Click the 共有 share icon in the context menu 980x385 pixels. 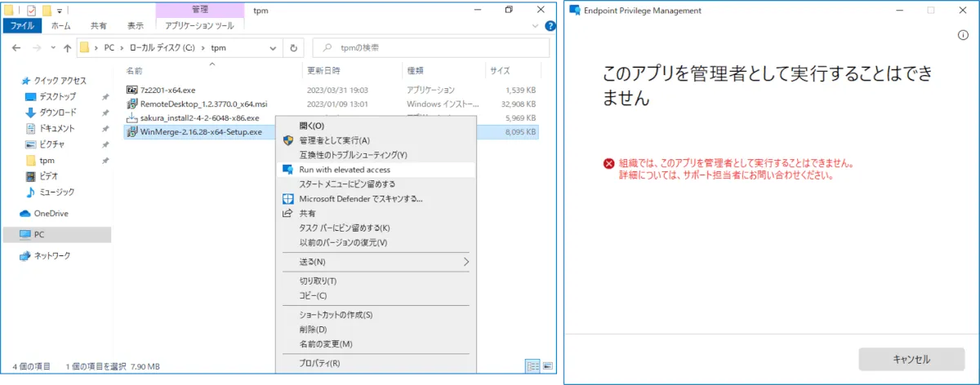(287, 214)
